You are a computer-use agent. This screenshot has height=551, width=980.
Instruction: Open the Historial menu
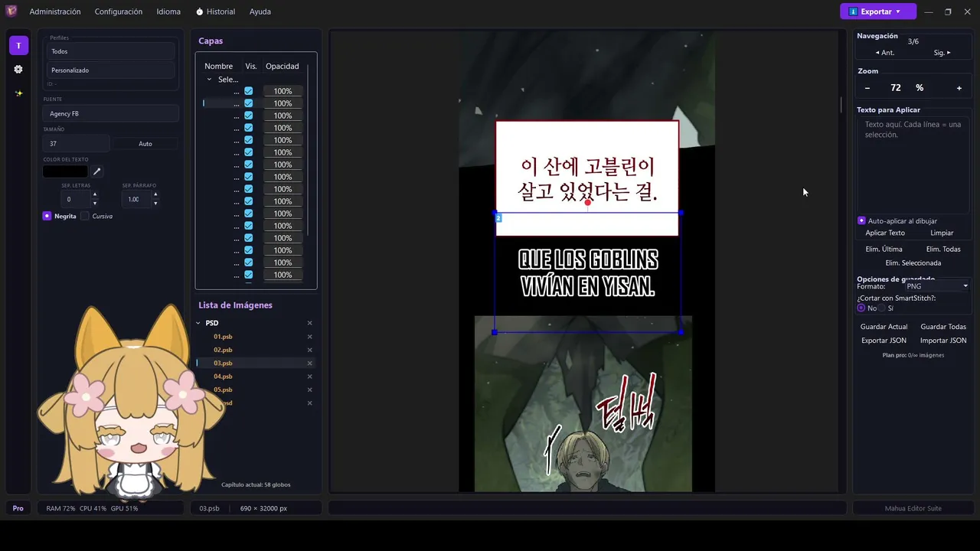pos(215,11)
